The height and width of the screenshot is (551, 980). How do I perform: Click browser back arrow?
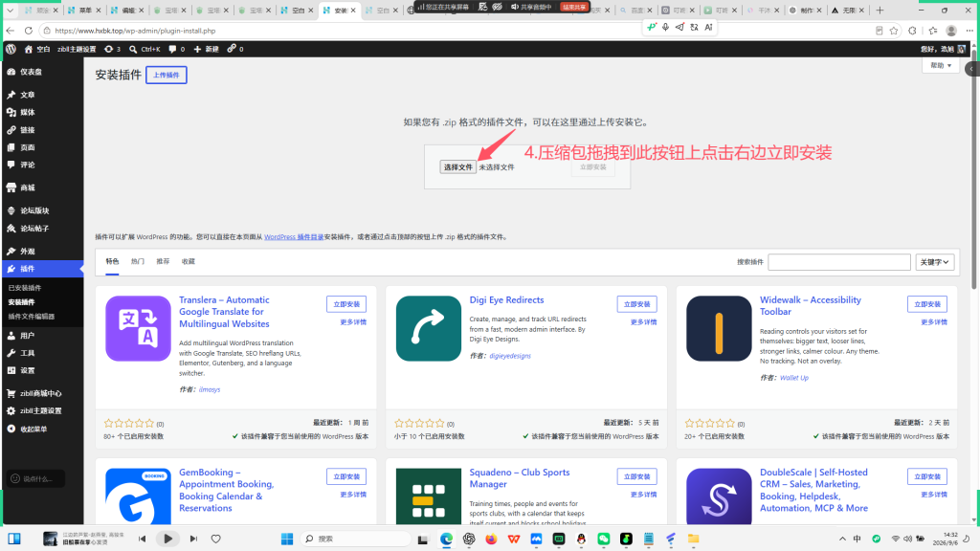coord(10,31)
